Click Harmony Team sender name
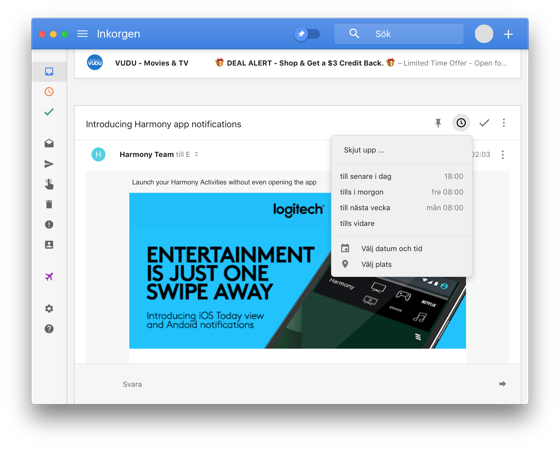Screen dimensions: 560x449 (146, 154)
